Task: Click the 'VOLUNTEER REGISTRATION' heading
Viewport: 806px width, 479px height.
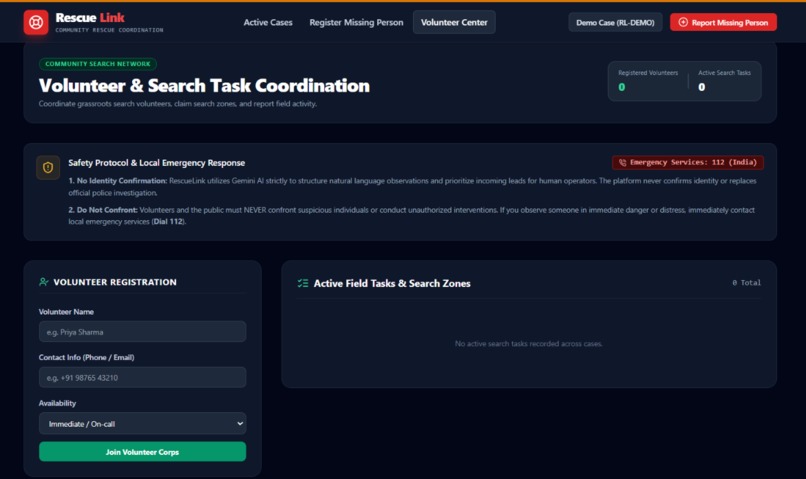Action: pos(115,282)
